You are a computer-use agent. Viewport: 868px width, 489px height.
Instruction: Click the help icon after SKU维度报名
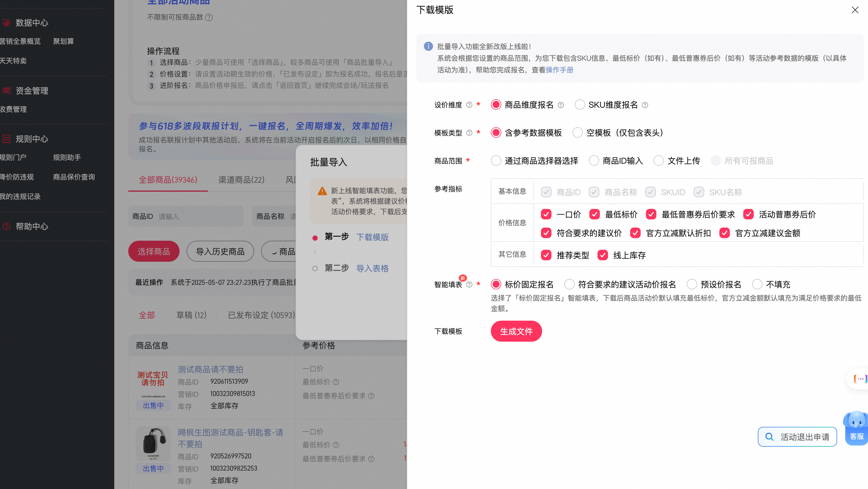(645, 105)
